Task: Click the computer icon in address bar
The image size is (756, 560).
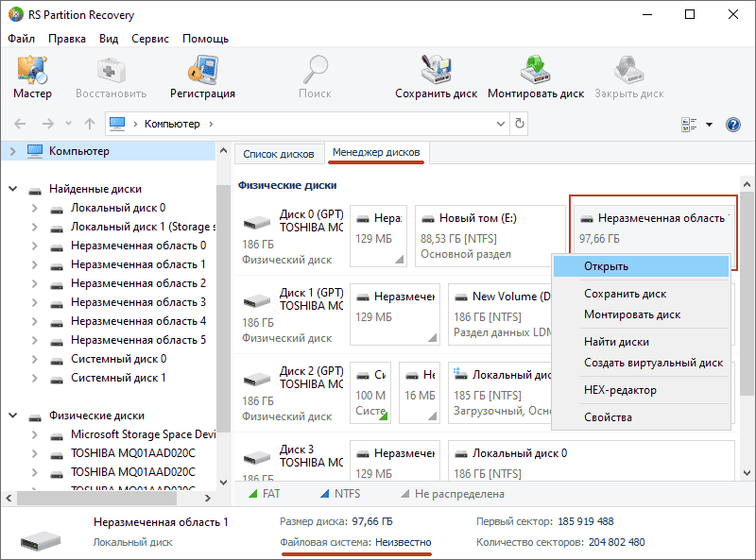Action: click(x=117, y=124)
